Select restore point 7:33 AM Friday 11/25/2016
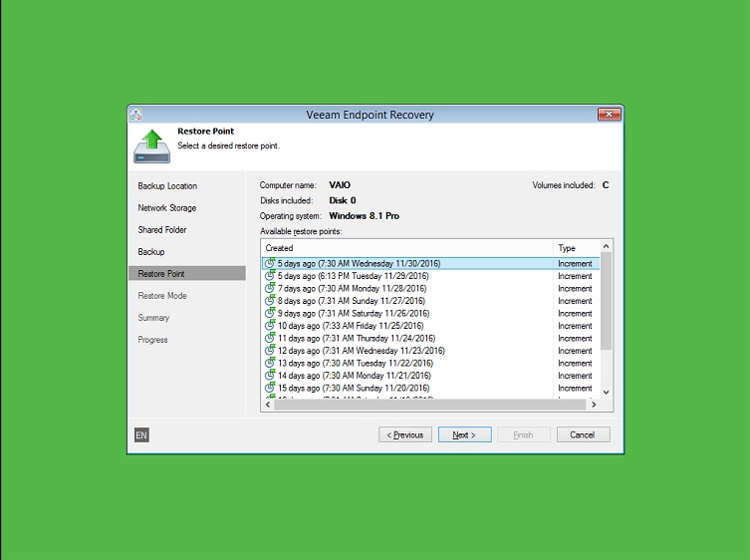Image resolution: width=750 pixels, height=560 pixels. [430, 326]
